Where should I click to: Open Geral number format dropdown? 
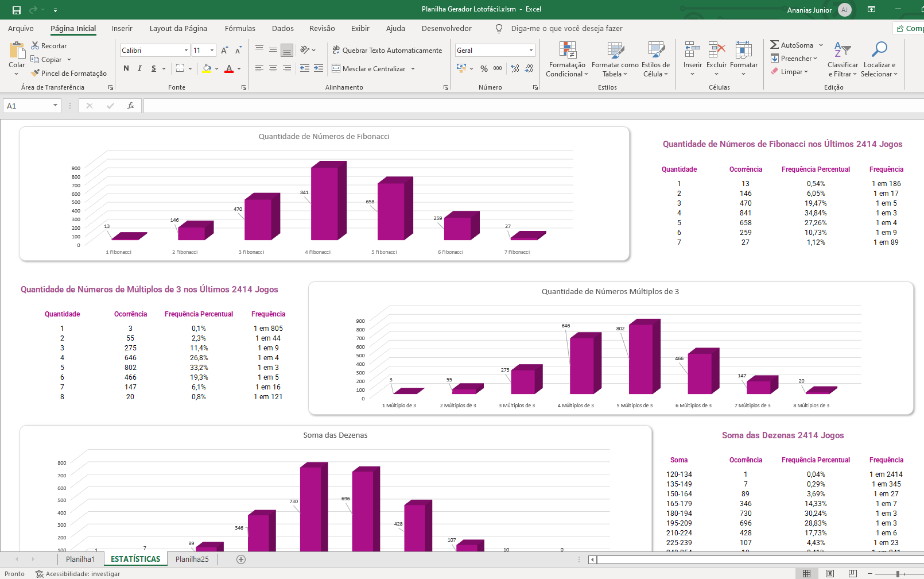pos(531,51)
